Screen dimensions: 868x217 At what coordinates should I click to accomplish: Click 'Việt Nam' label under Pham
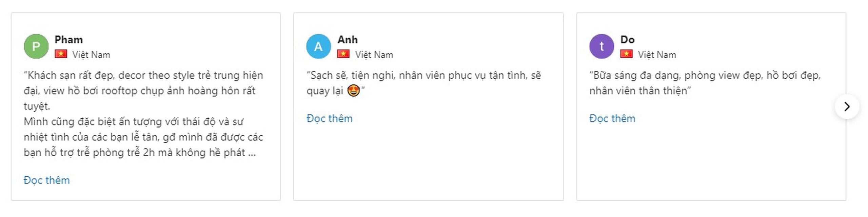[x=91, y=55]
